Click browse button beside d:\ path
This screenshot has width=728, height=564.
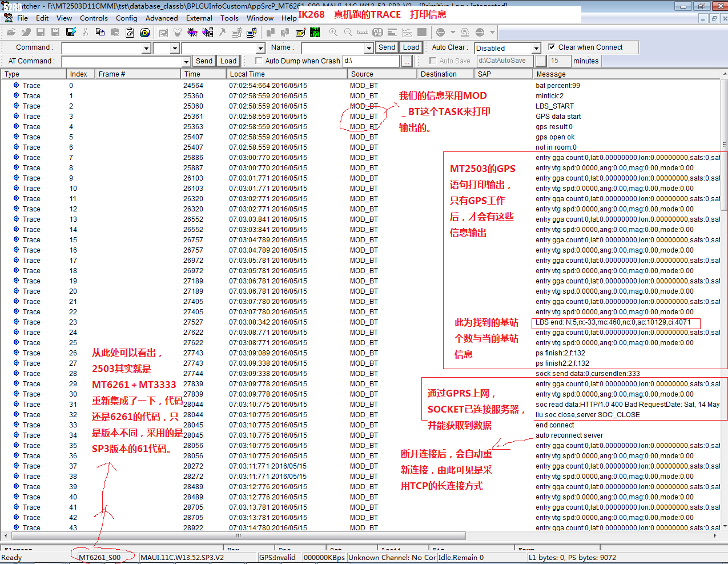(407, 61)
